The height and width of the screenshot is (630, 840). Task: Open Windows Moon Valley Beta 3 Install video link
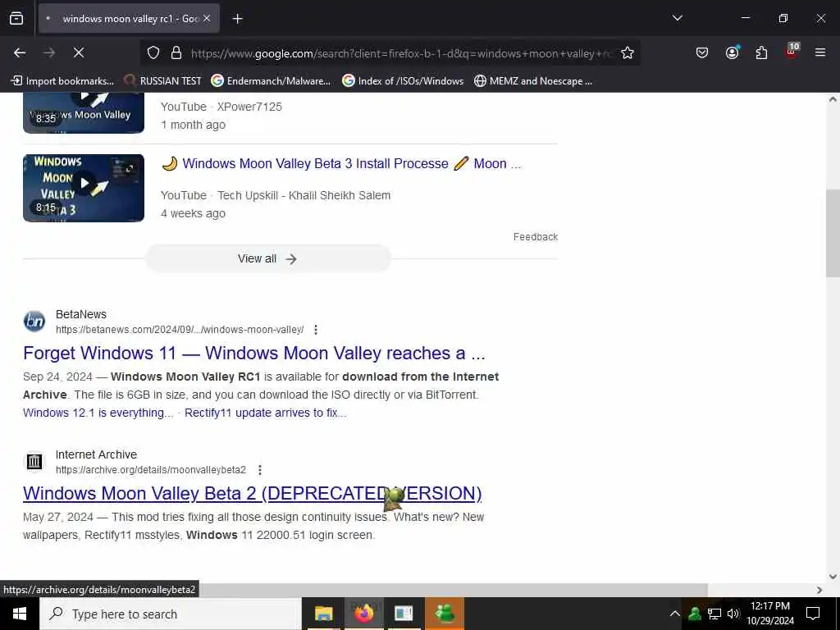[340, 163]
